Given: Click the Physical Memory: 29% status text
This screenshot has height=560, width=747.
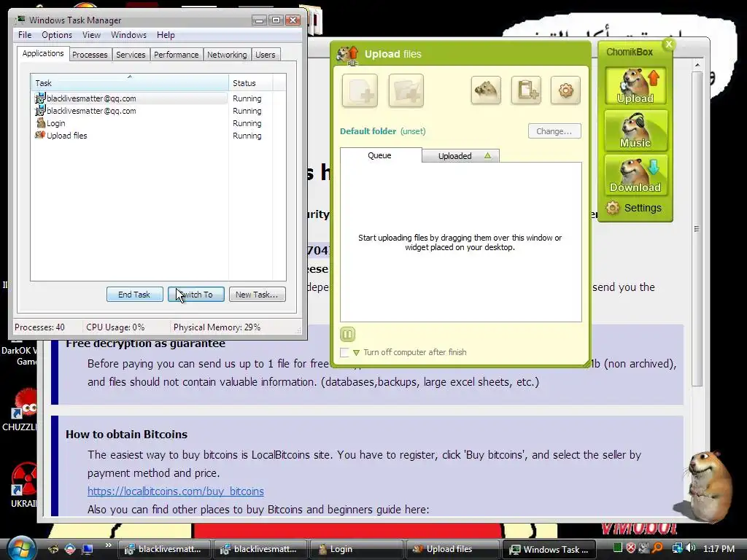Looking at the screenshot, I should pyautogui.click(x=217, y=327).
